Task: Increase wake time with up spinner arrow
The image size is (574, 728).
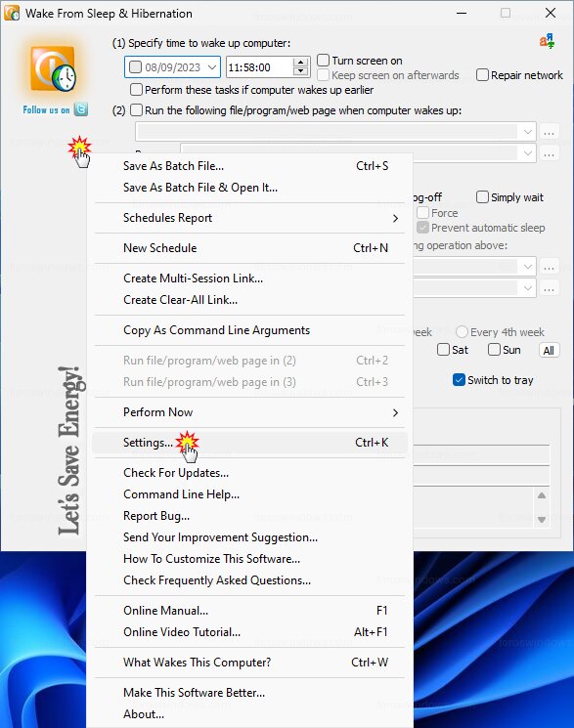Action: coord(301,63)
